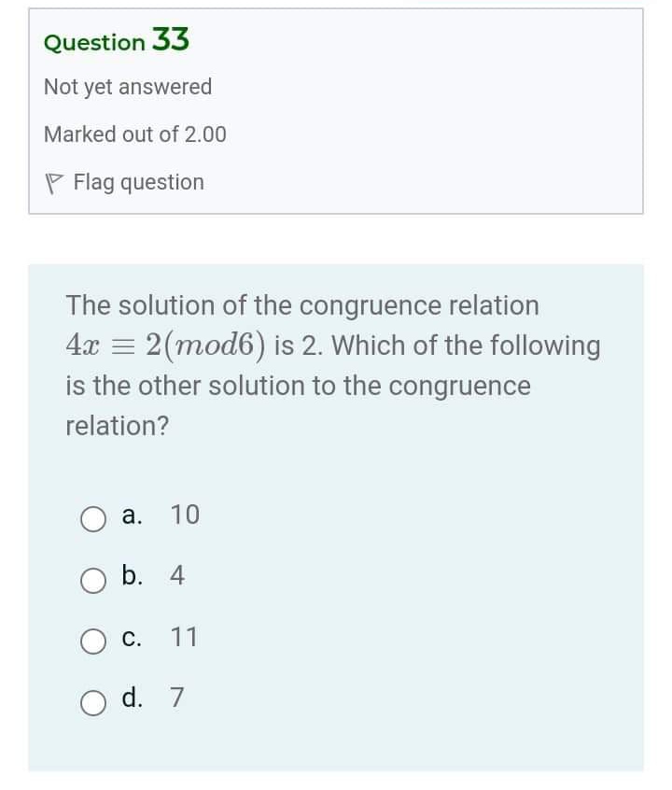Click the Not yet answered status text
This screenshot has height=790, width=672.
click(127, 86)
